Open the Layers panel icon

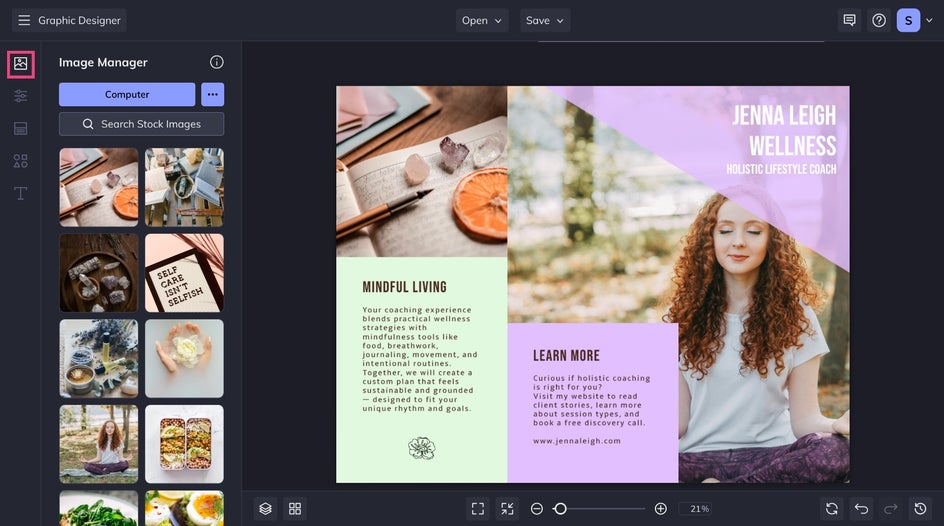click(266, 509)
